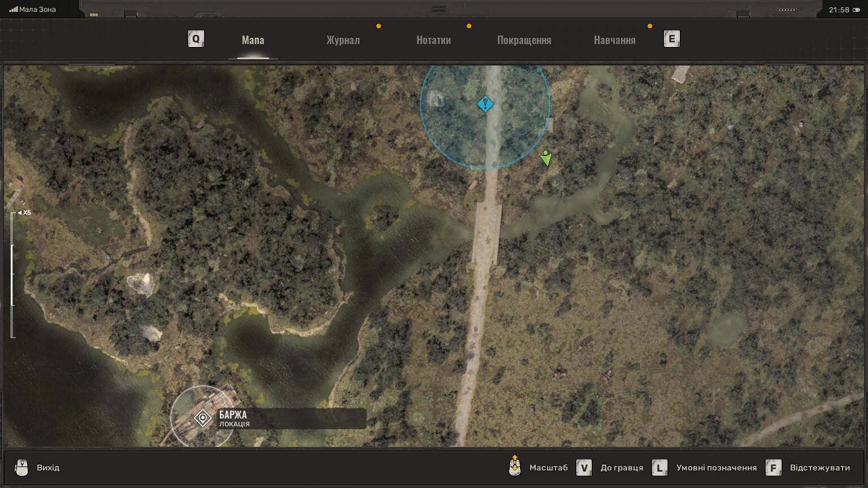Click Відстежувати to track marker
Viewport: 868px width, 488px height.
(x=820, y=468)
